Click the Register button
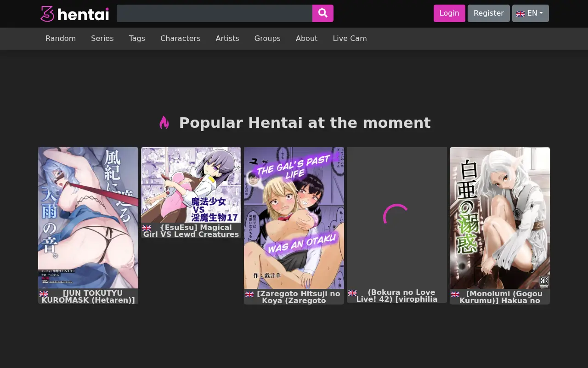 [x=489, y=13]
